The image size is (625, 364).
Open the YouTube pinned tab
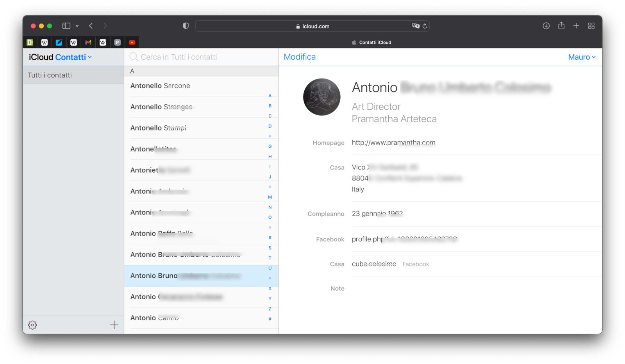[132, 42]
